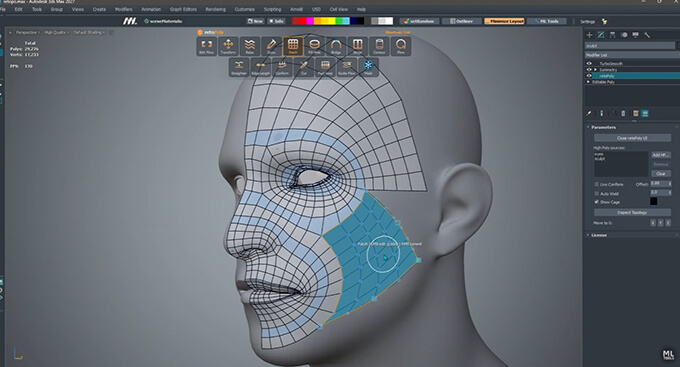The height and width of the screenshot is (367, 680).
Task: Select the Patch tool in retoPoly toolbar
Action: pos(293,46)
